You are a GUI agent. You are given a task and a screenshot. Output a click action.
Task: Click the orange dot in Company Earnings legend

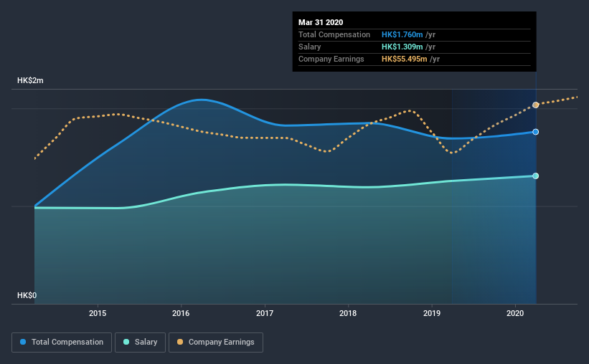coord(180,342)
